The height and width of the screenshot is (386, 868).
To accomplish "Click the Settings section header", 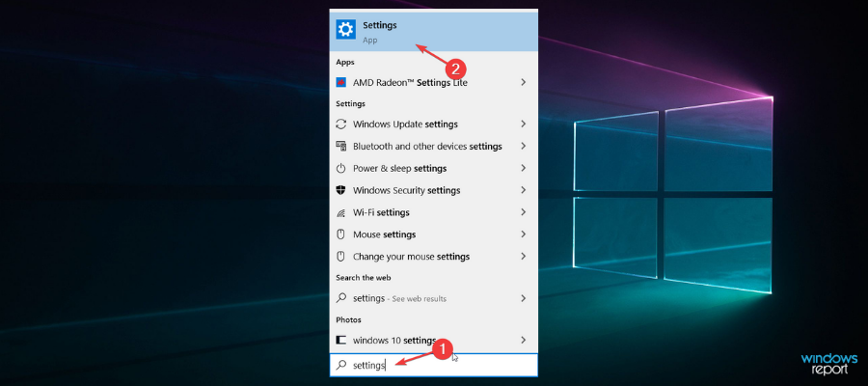I will (x=350, y=103).
